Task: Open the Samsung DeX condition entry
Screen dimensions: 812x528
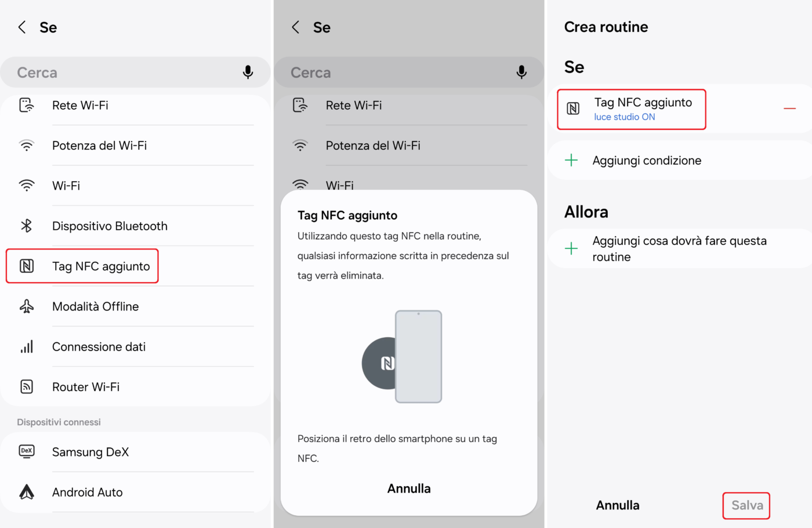Action: coord(90,452)
